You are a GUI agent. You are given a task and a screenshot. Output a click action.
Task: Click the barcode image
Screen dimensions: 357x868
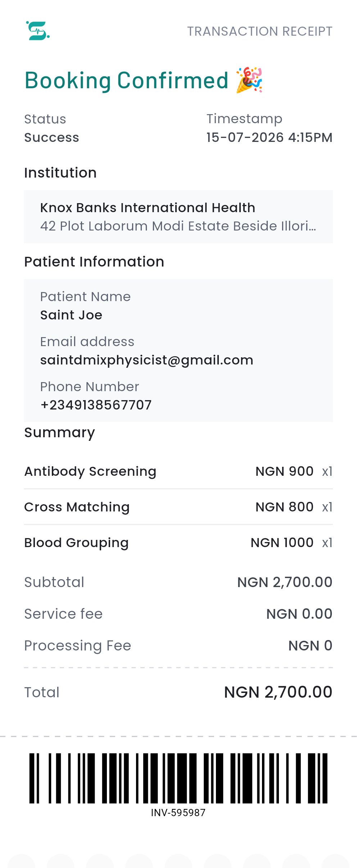coord(178,778)
